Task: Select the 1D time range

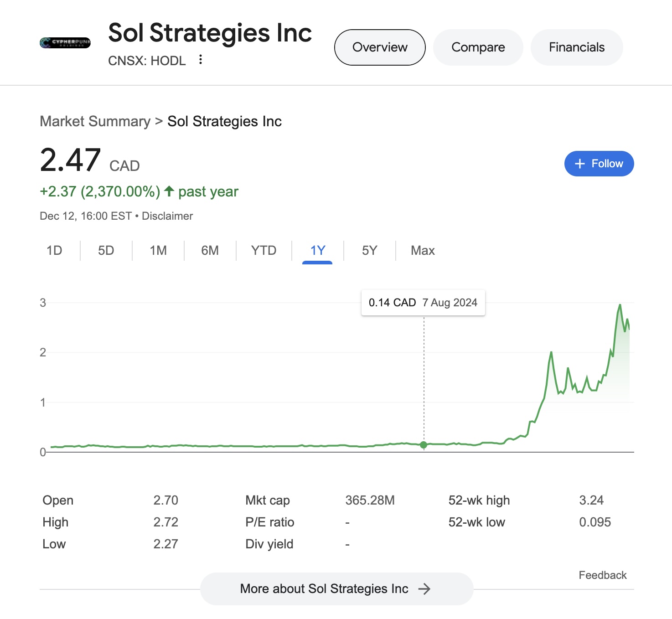Action: click(54, 250)
